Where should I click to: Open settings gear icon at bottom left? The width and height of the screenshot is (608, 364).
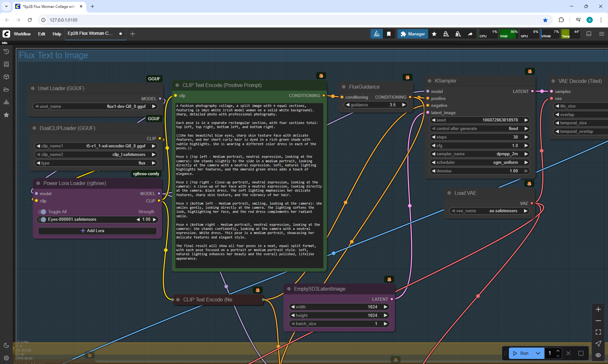coord(6,358)
